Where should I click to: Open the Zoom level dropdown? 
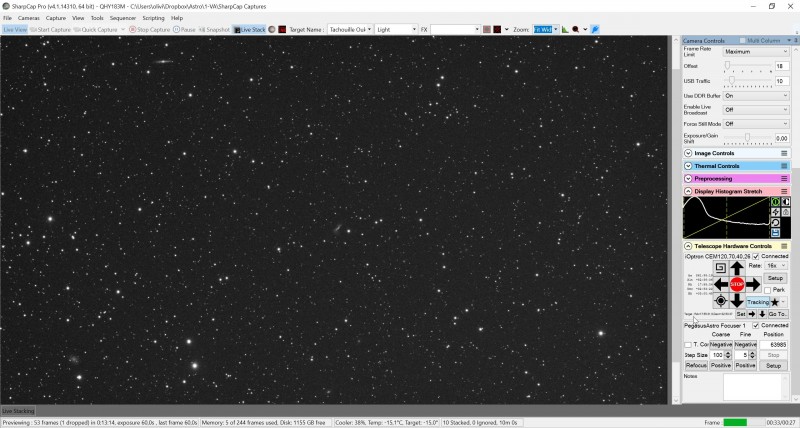coord(546,30)
